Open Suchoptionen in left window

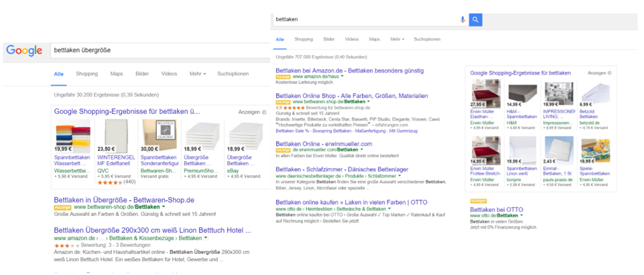[233, 74]
